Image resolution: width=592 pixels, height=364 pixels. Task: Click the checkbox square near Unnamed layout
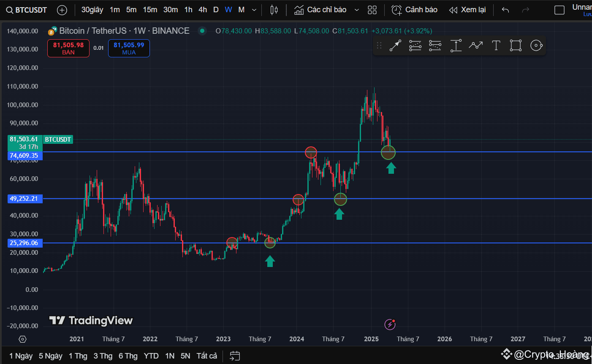click(559, 10)
